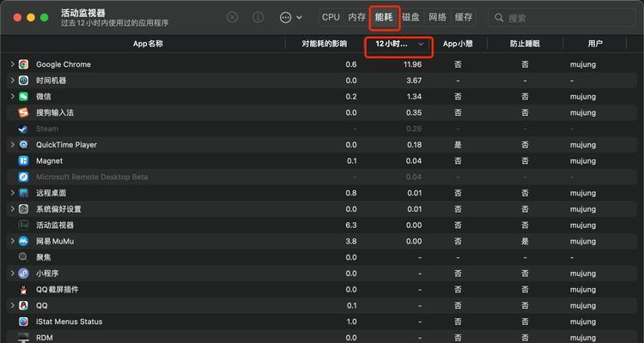This screenshot has width=644, height=343.
Task: Click the Google Chrome icon
Action: pyautogui.click(x=23, y=64)
